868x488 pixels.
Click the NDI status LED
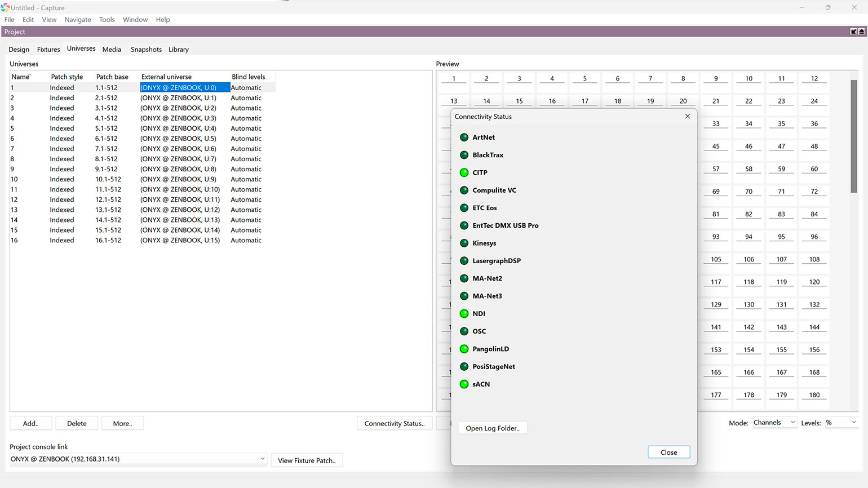click(464, 314)
